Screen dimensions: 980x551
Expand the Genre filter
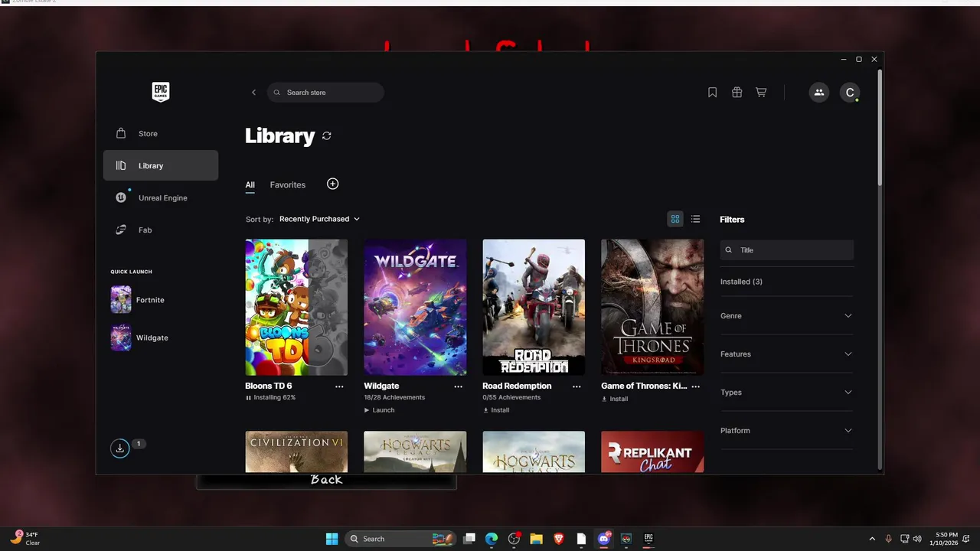(x=786, y=316)
